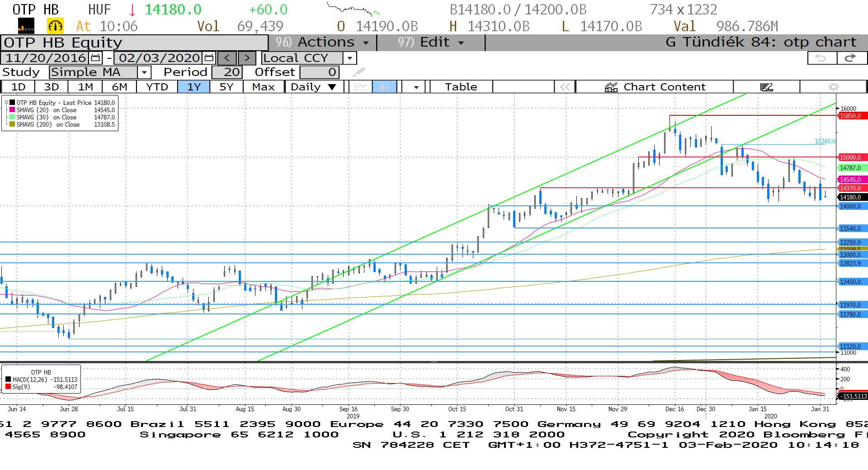Open the annotations drawing tool icon
Screen dimensions: 868x470
(x=767, y=87)
